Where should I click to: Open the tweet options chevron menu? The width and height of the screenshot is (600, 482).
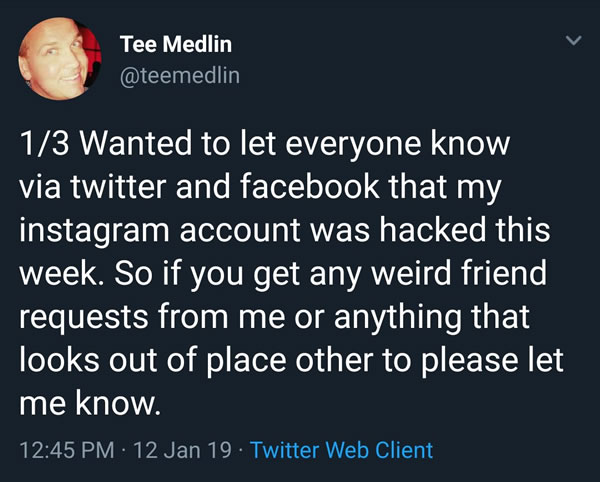(572, 41)
